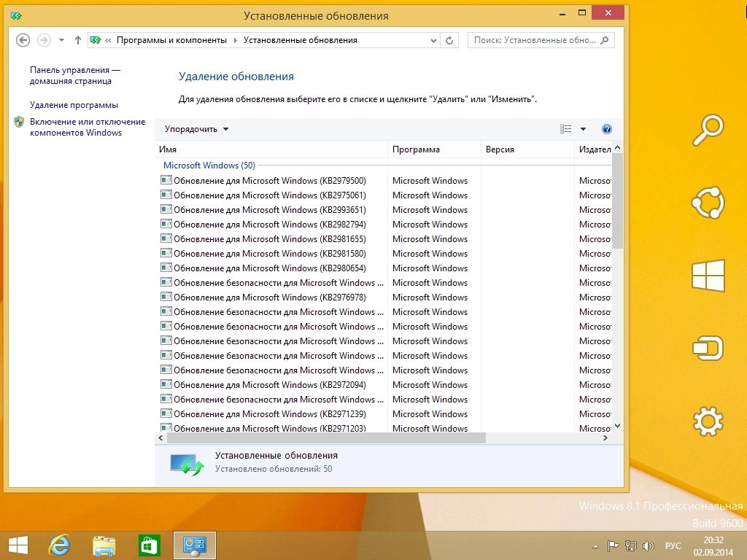Open the Упорядочить menu

(196, 129)
